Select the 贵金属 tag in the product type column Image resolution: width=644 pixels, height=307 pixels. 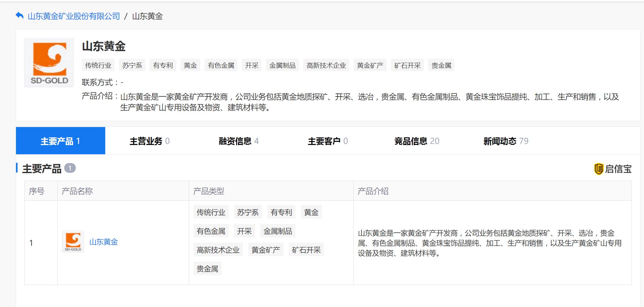coord(207,269)
